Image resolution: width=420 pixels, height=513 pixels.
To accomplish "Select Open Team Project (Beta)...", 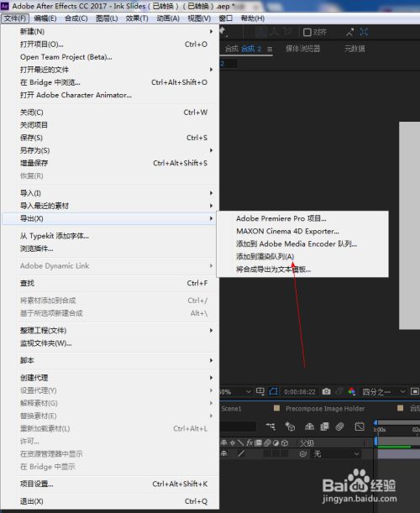I will (110, 57).
